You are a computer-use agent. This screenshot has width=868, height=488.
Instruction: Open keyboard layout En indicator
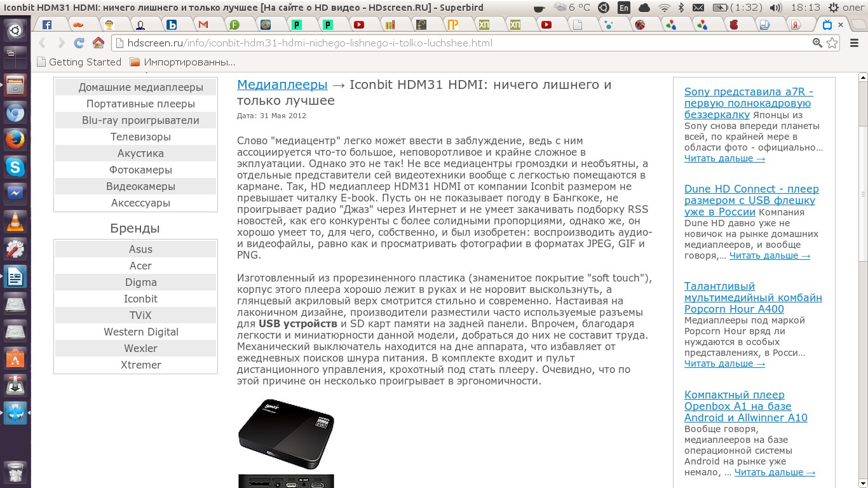pos(624,8)
